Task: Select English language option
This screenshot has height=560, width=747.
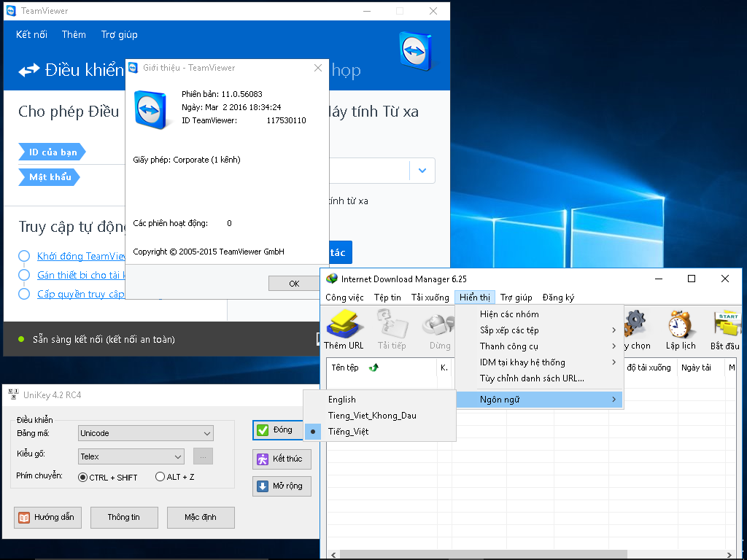Action: [x=379, y=400]
